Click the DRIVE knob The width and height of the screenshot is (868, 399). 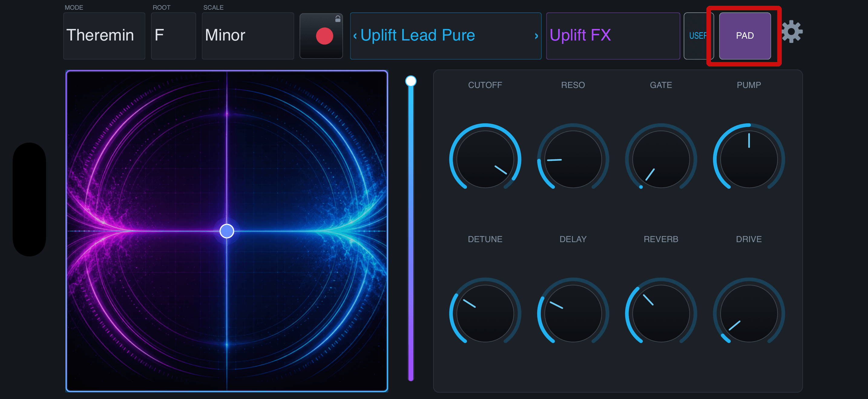[749, 313]
